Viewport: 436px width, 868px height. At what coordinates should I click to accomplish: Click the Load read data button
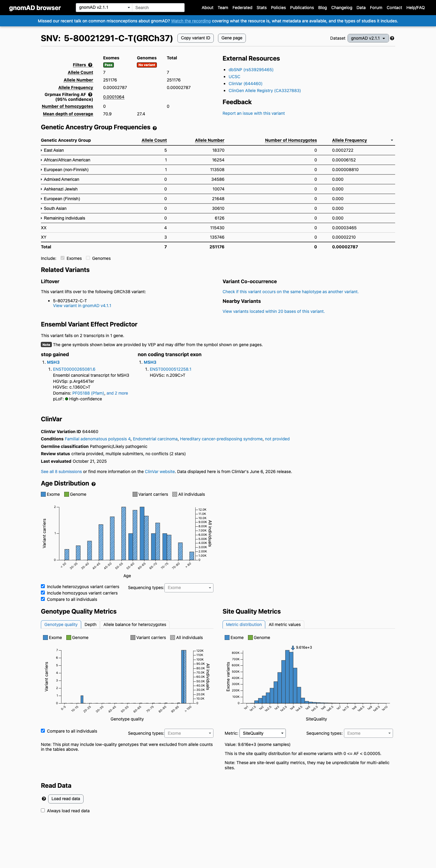66,799
